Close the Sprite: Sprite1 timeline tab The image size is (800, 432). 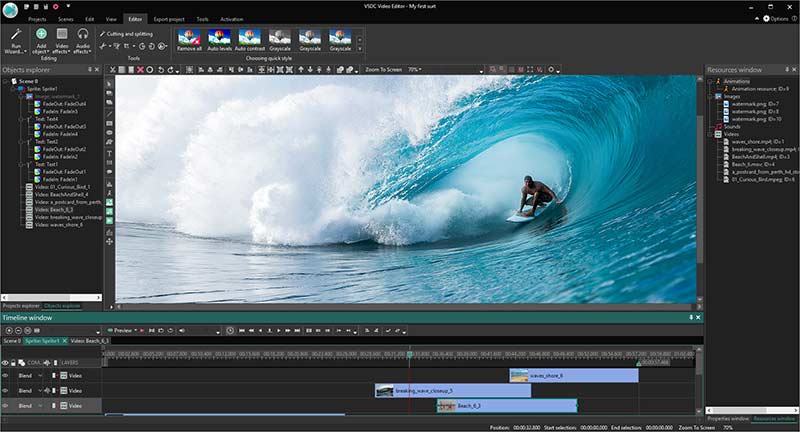[65, 341]
